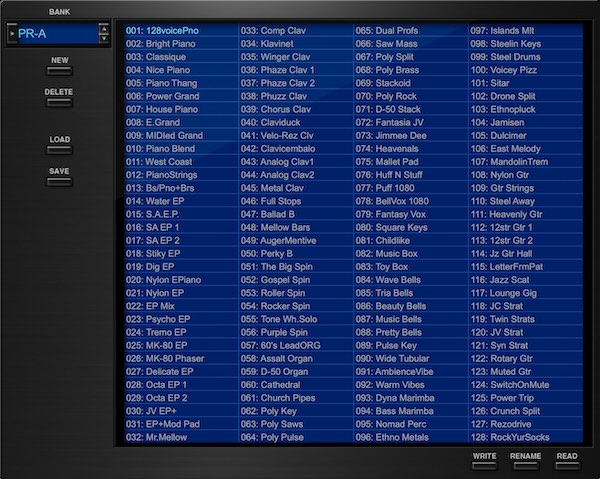Select patch 071: D-50 Stack

click(x=411, y=109)
